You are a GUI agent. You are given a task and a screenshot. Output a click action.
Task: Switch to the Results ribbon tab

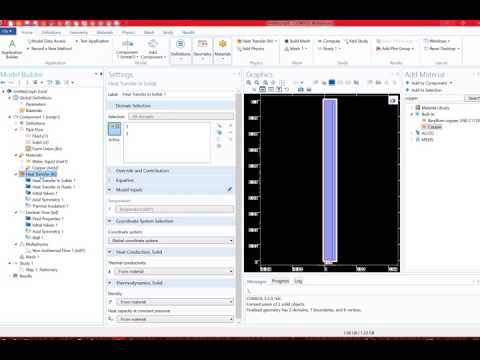188,32
